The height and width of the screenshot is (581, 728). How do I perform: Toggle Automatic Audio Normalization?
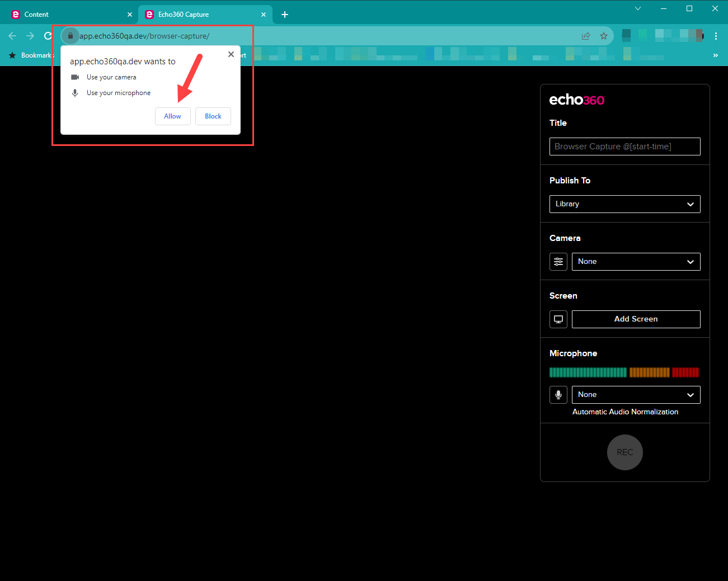(x=625, y=412)
